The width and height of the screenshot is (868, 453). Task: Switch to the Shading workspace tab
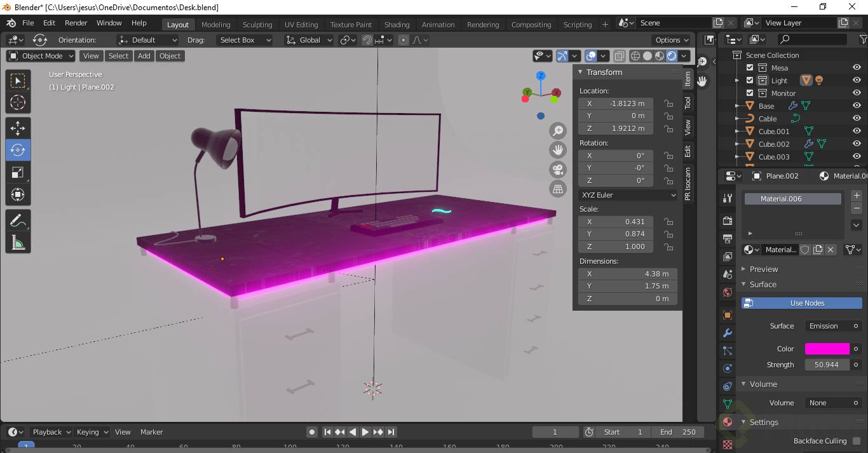(397, 24)
